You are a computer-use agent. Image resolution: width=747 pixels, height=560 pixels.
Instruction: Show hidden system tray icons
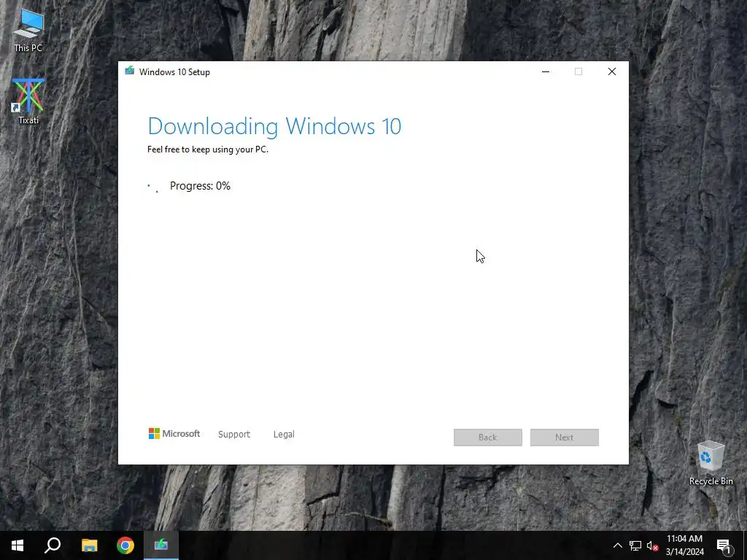tap(617, 545)
